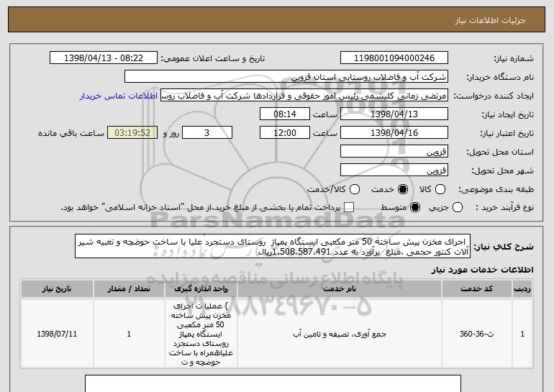Click the need date cell 1398/07/11
Viewport: 554px width, 392px height.
click(x=57, y=334)
